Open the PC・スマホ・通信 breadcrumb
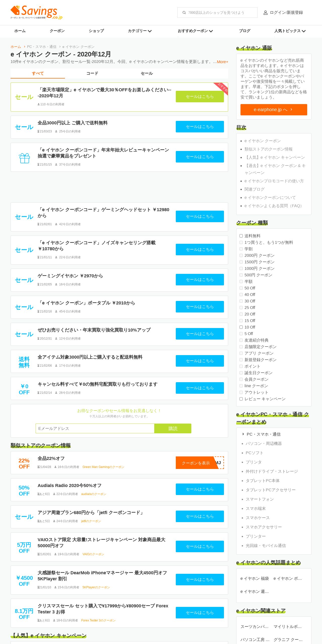Viewport: 322px width, 644px height. 42,47
